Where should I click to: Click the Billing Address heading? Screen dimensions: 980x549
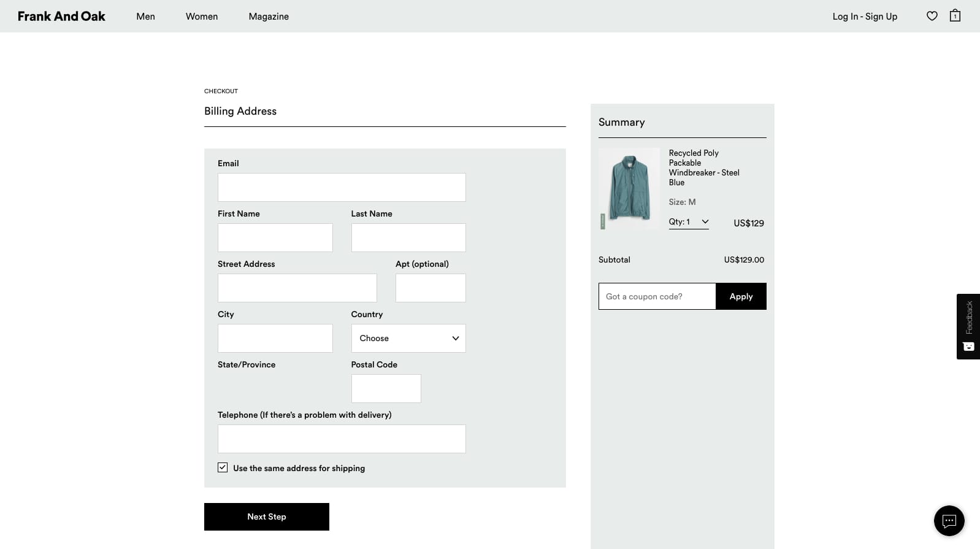coord(240,111)
